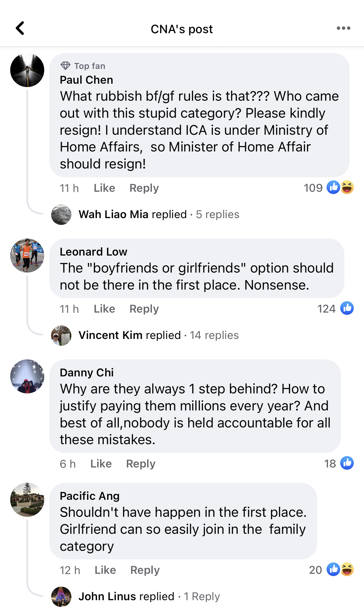364x607 pixels.
Task: Open Paul Chen's profile picture
Action: 27,70
